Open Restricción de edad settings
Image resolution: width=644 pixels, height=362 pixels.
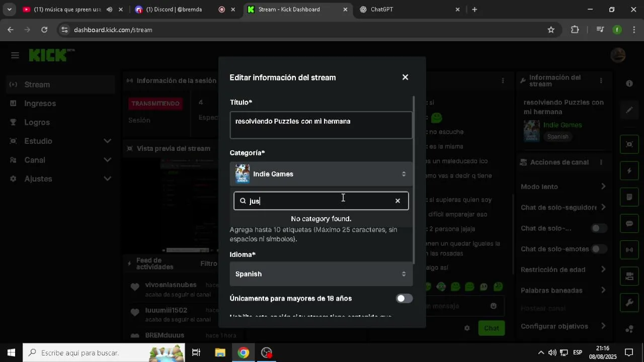point(563,269)
